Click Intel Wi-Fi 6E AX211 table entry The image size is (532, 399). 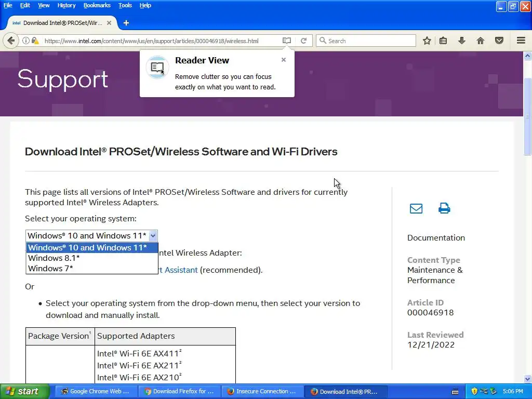click(139, 365)
